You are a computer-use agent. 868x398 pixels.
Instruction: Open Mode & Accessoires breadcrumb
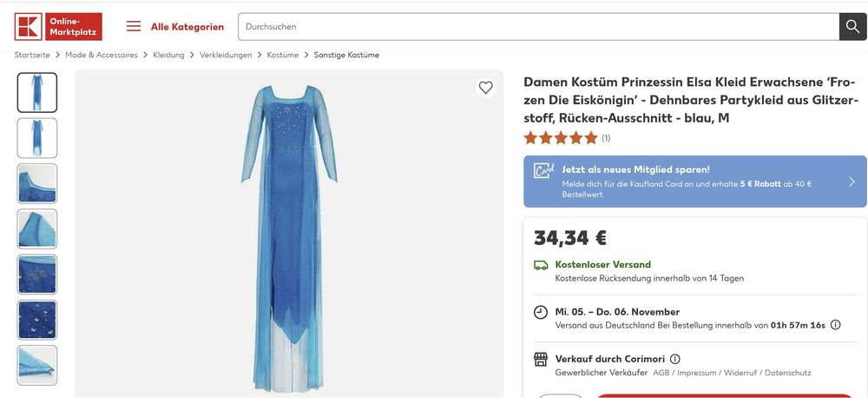(x=102, y=55)
